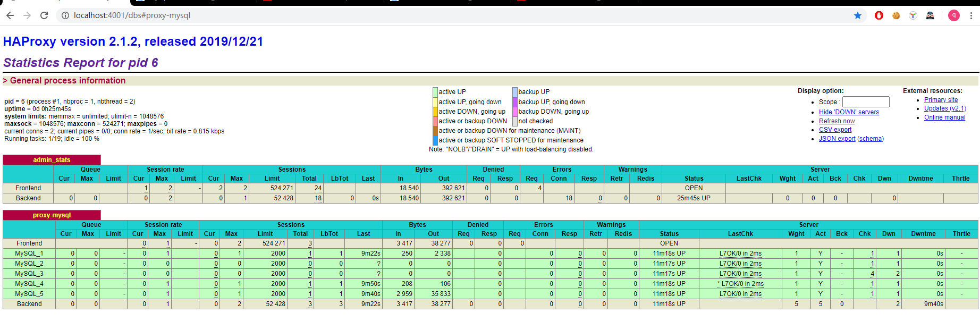Image resolution: width=980 pixels, height=330 pixels.
Task: Click the Statistics Report for pid 6 heading
Action: tap(81, 63)
